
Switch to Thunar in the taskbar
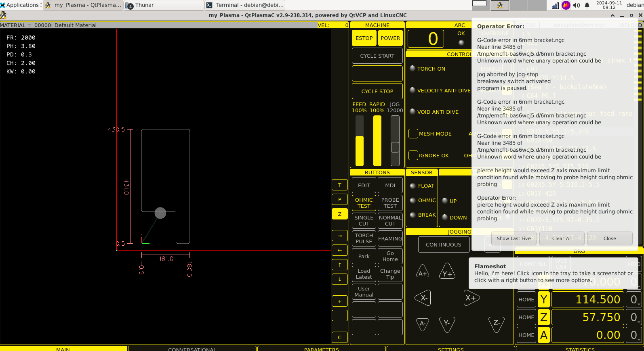(164, 5)
